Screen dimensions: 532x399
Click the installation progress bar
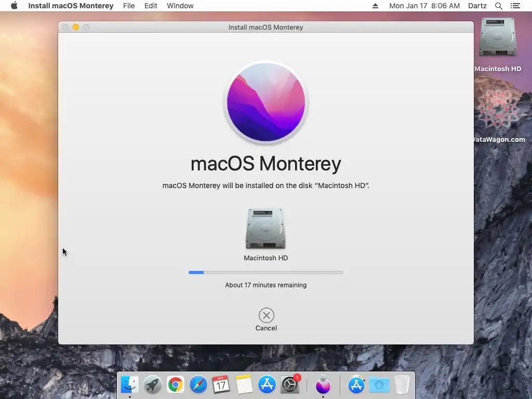pos(266,272)
